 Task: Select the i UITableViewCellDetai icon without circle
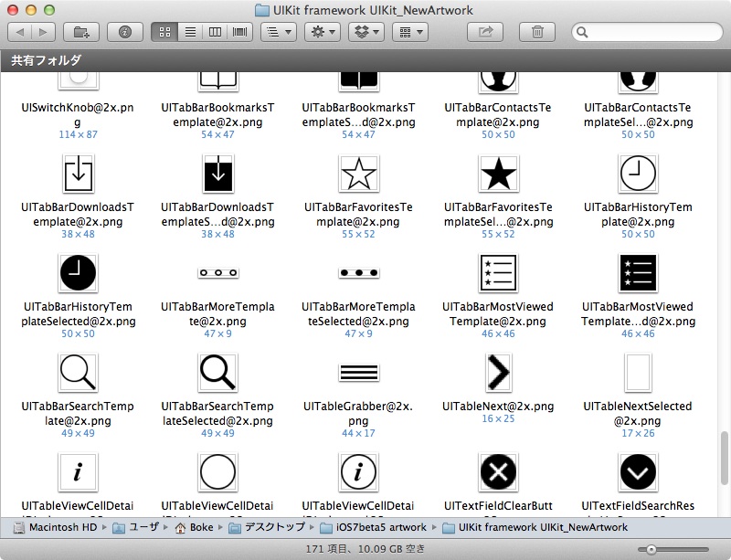[79, 472]
